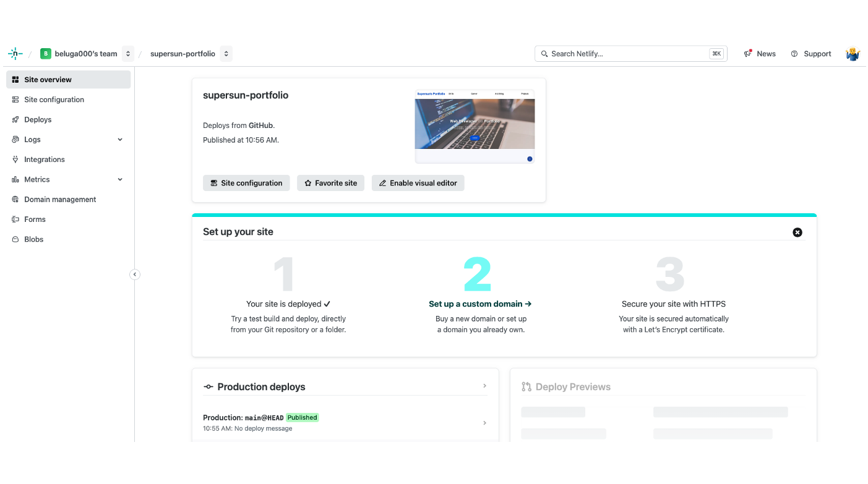Click the main@HEAD deploy row chevron
The height and width of the screenshot is (484, 868).
484,423
